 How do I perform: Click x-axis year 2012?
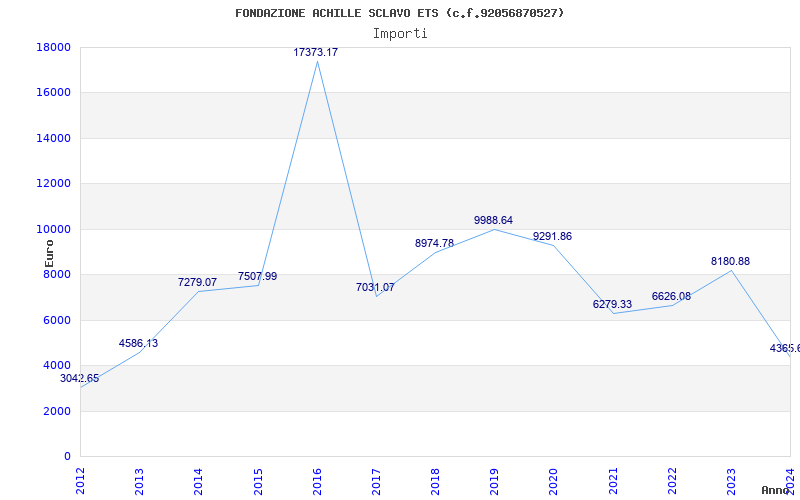(x=80, y=481)
